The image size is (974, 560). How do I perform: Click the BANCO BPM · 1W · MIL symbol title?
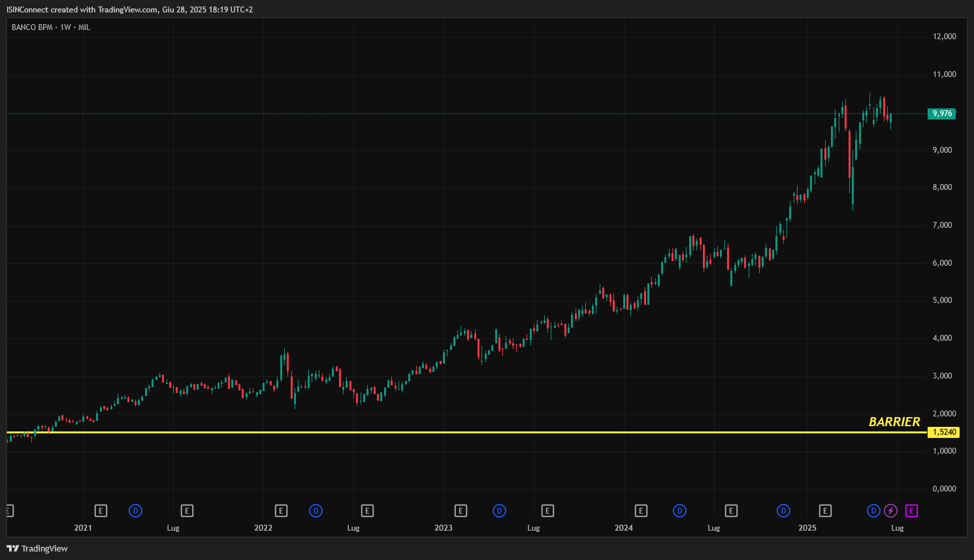(51, 27)
